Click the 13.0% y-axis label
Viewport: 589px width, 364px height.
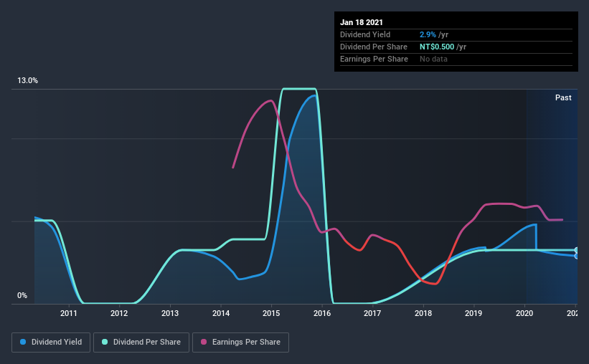tap(27, 81)
